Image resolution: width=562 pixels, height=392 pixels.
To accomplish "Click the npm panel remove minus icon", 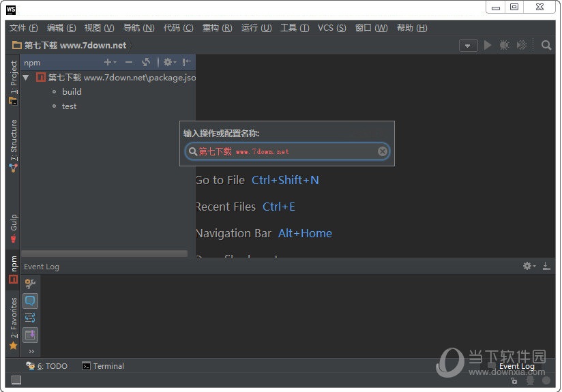I will point(129,62).
